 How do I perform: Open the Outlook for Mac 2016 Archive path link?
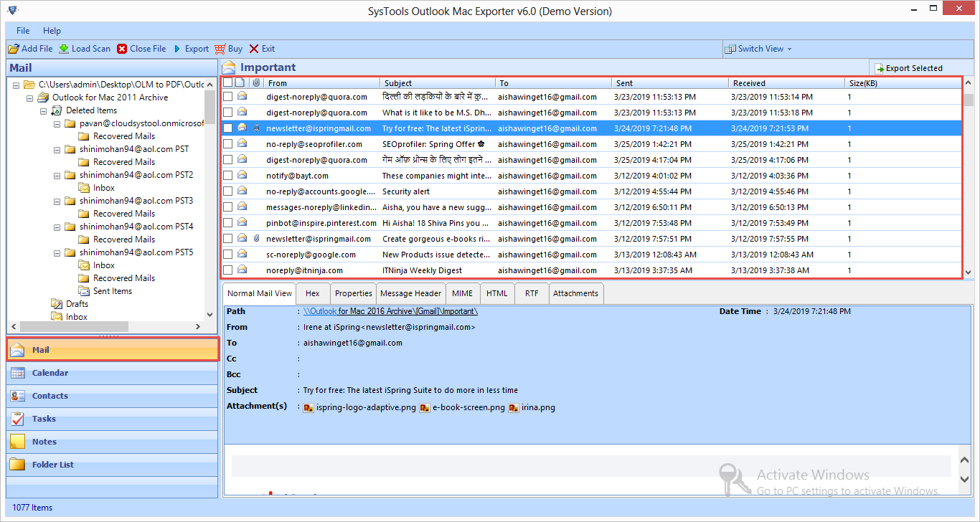pos(390,311)
